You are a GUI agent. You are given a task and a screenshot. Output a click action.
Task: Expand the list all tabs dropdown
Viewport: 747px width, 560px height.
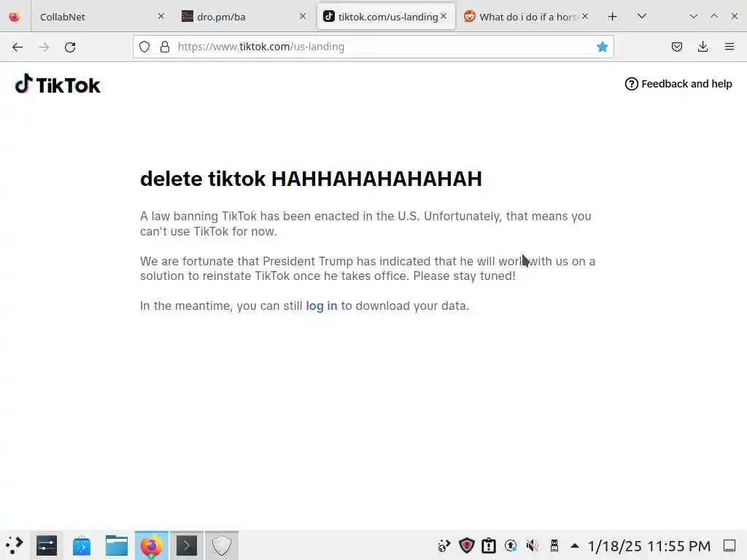click(642, 17)
